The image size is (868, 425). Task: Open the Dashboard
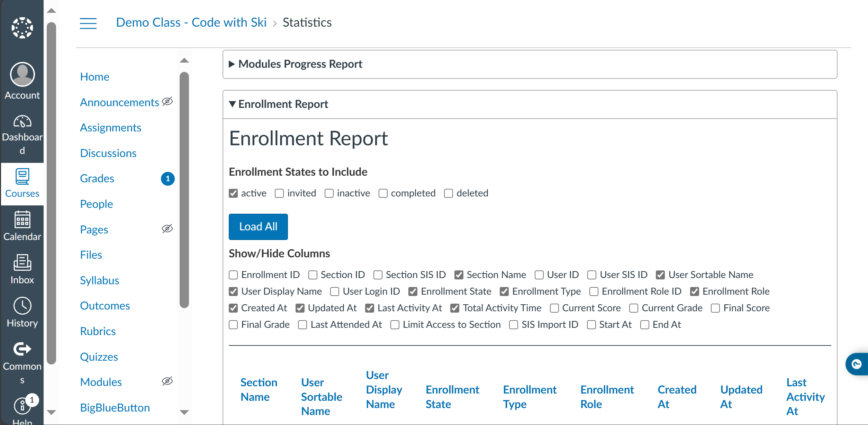click(22, 128)
